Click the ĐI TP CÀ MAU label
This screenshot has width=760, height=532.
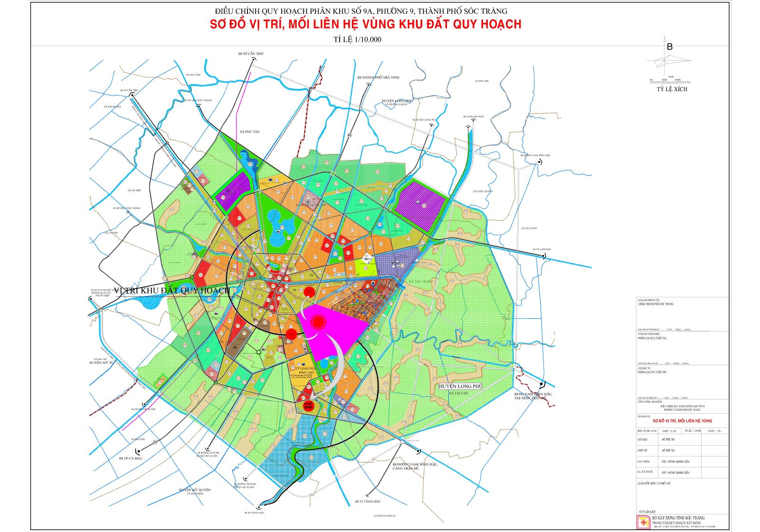coord(131,458)
